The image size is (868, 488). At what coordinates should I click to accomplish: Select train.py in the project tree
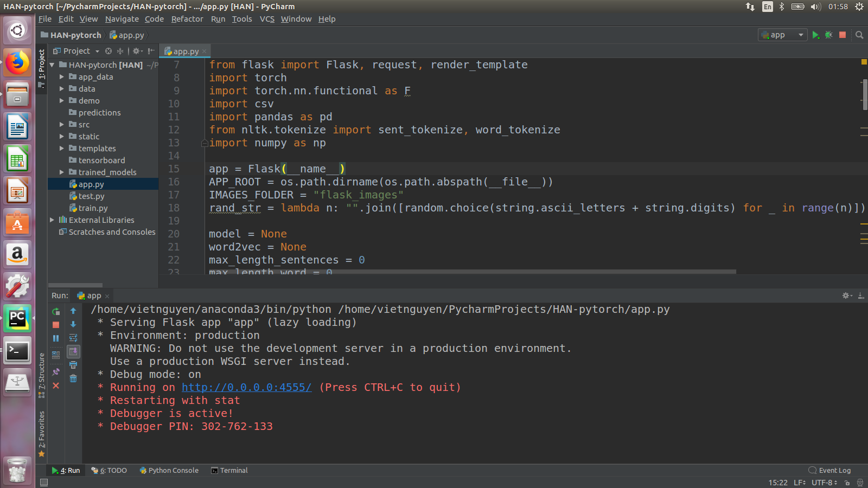coord(93,208)
